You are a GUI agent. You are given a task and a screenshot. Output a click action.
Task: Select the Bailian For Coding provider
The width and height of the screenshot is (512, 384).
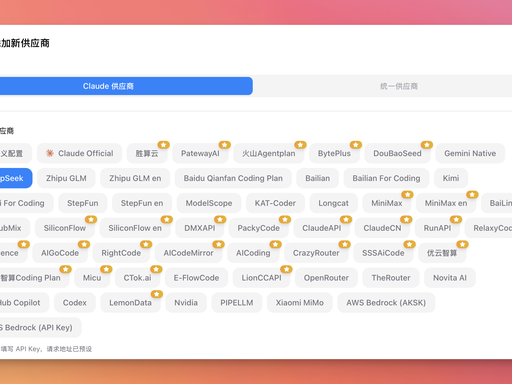(x=386, y=178)
